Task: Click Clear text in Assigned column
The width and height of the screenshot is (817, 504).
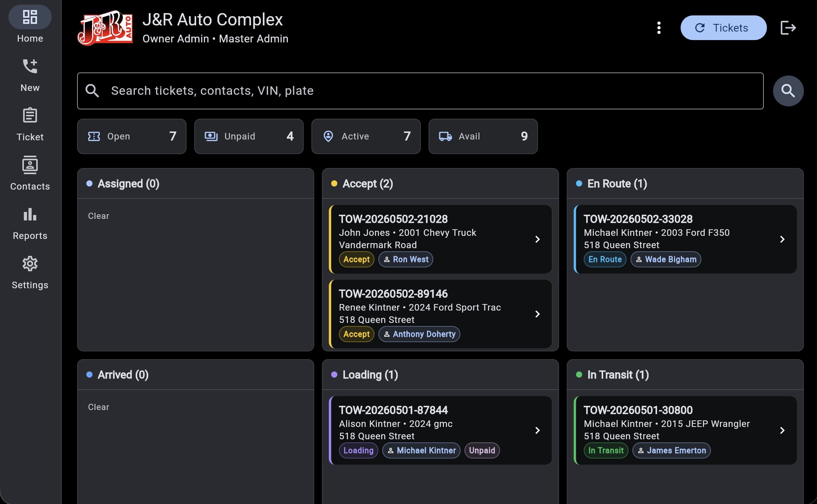Action: 99,216
